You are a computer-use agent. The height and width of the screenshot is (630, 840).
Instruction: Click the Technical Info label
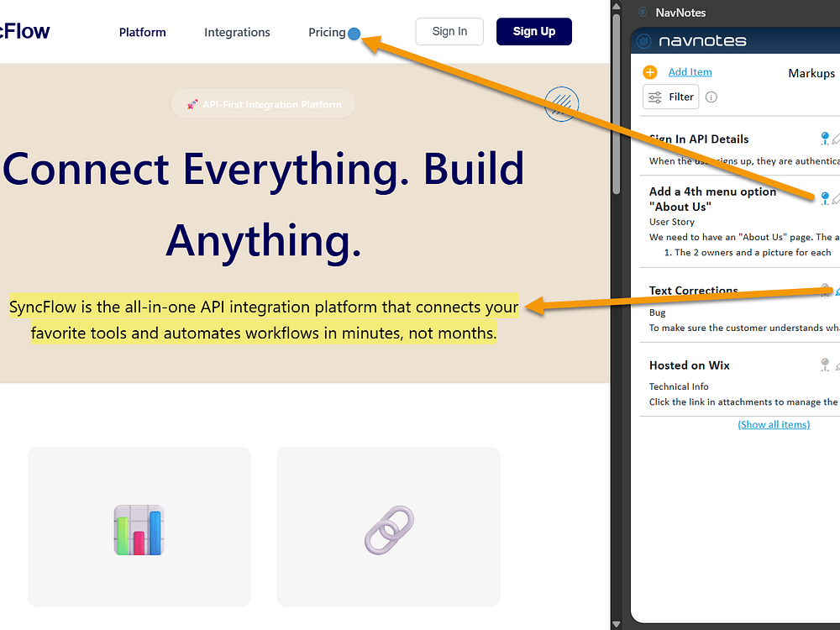pos(679,386)
